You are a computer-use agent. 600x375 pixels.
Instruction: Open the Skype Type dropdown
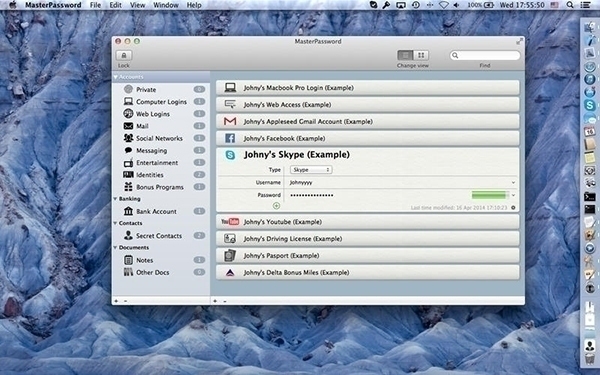click(x=311, y=170)
